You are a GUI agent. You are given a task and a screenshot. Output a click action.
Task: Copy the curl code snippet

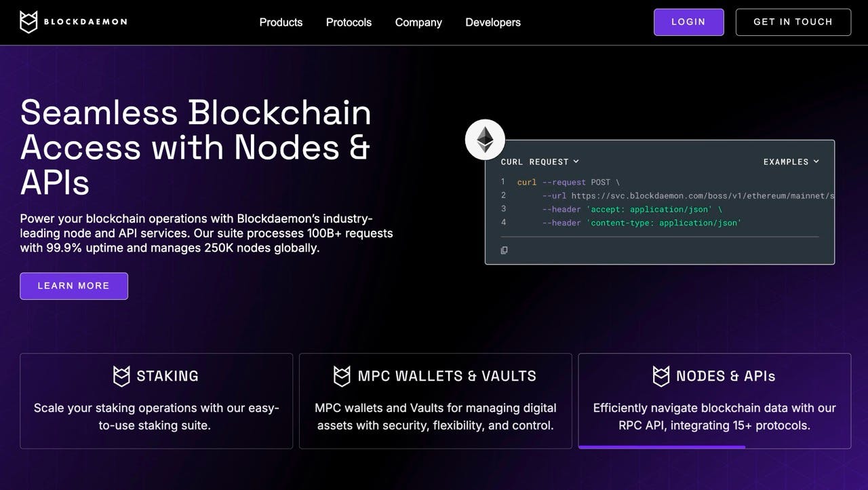(x=504, y=250)
